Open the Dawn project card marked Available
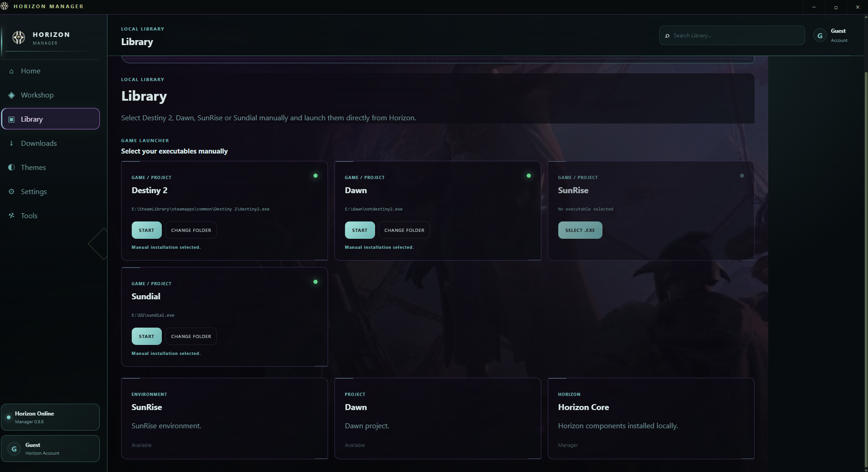 click(438, 418)
